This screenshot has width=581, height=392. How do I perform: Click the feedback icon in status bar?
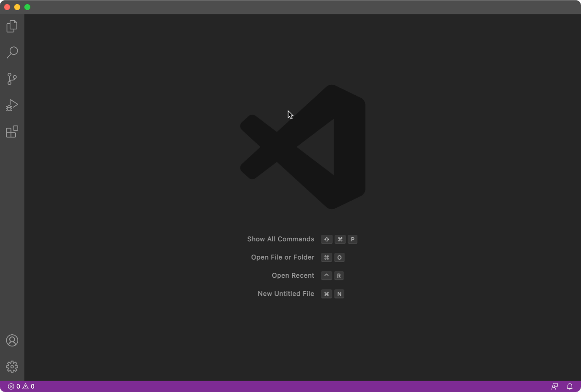554,387
